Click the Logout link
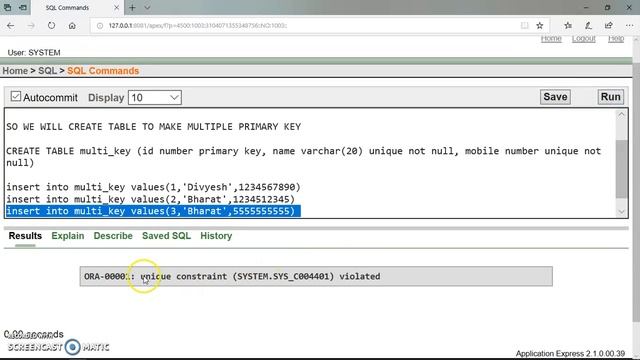 [x=584, y=38]
